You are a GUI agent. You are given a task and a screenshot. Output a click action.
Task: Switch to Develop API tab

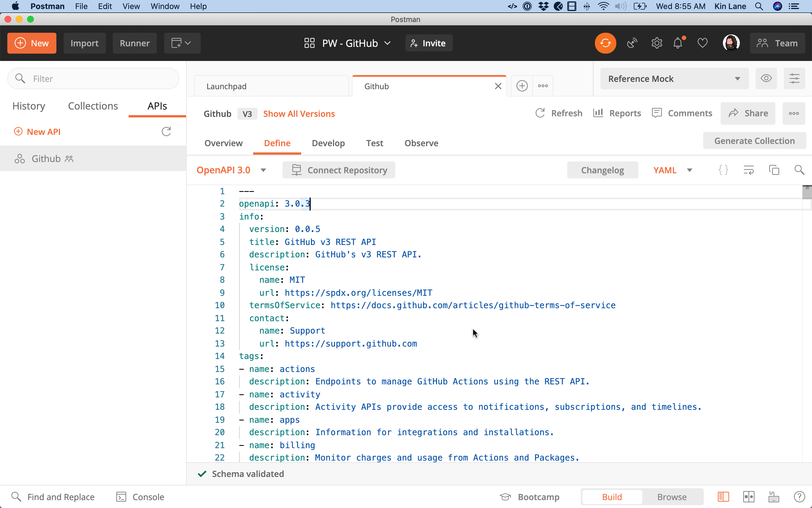coord(328,143)
